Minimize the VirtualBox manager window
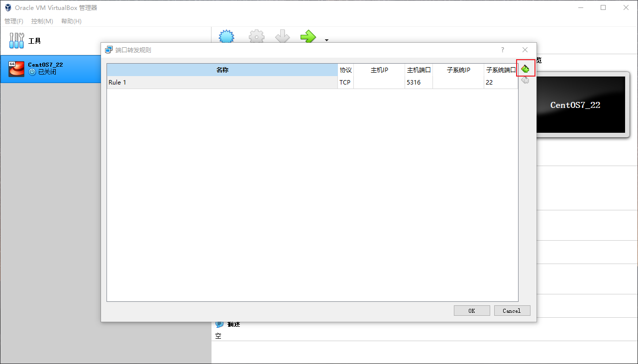The image size is (638, 364). point(580,7)
